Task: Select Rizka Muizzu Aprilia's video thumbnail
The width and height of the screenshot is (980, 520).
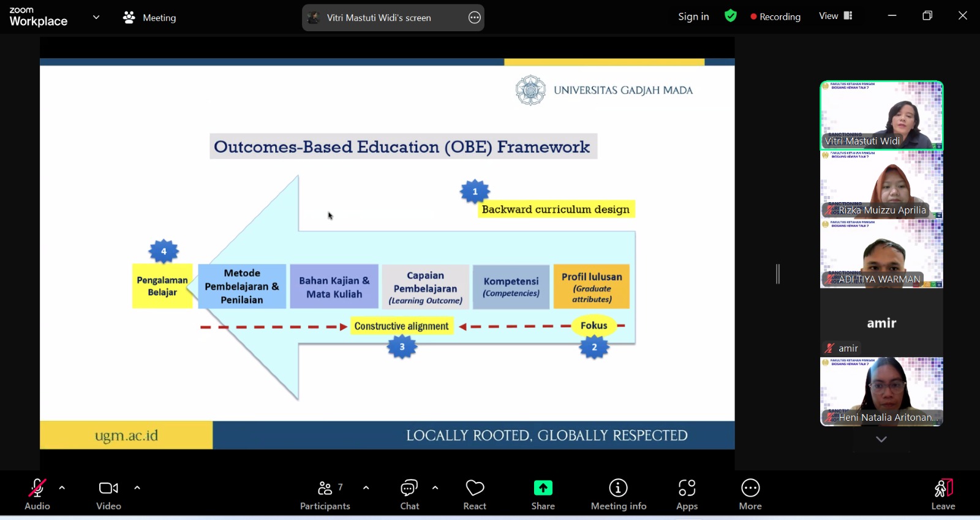Action: (x=881, y=184)
